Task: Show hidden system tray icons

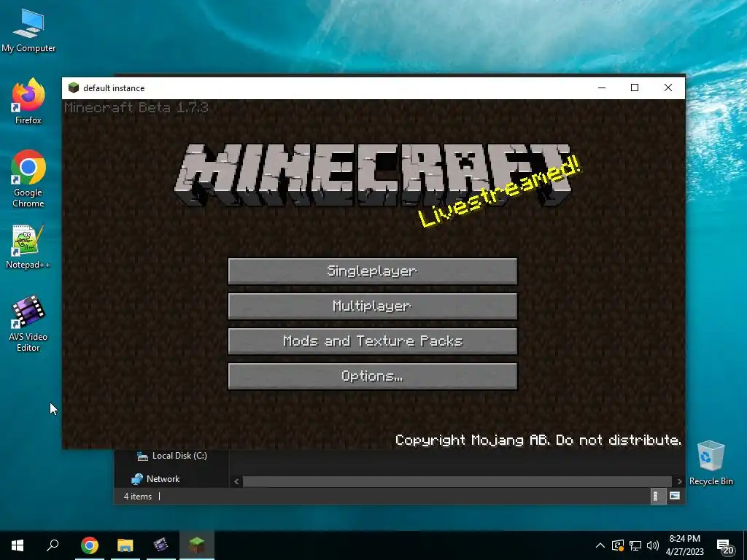Action: coord(600,545)
